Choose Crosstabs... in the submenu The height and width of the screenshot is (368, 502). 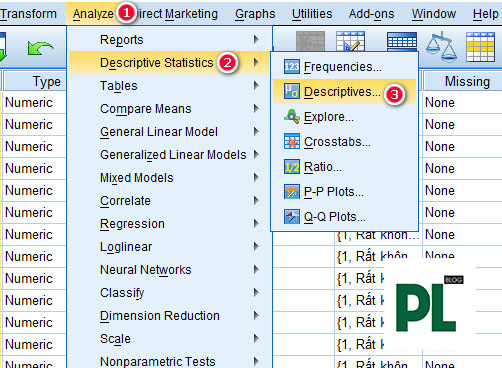point(344,142)
